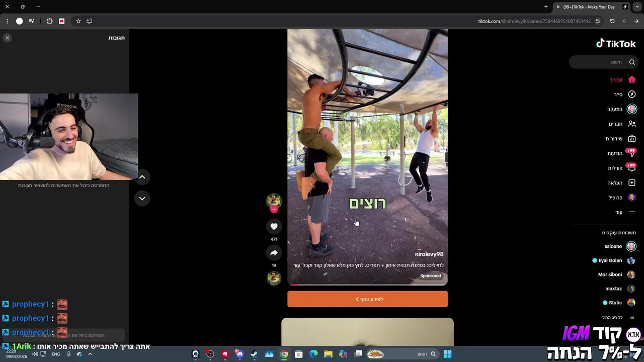Viewport: 644px width, 362px height.
Task: Open activity (פעילות) notifications
Action: (621, 168)
